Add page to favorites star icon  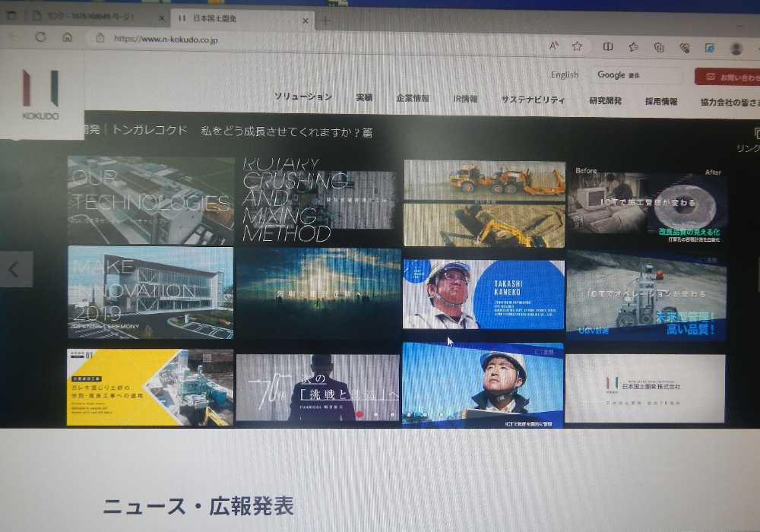(x=577, y=46)
